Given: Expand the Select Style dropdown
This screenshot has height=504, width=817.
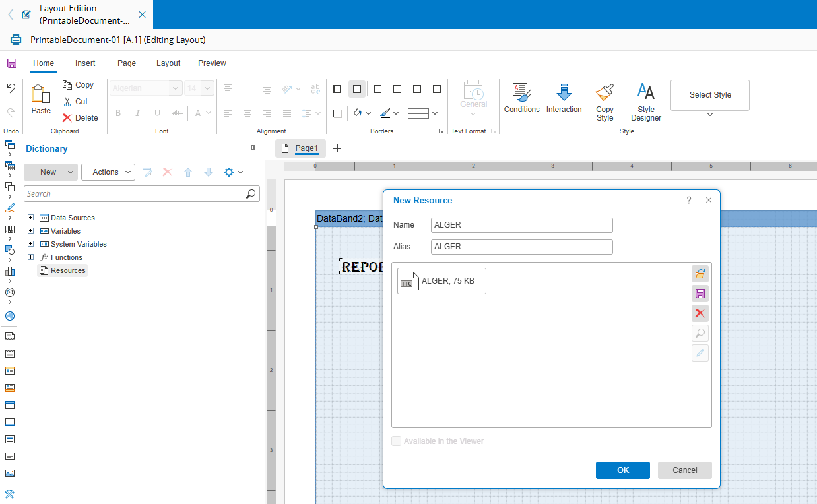Looking at the screenshot, I should (x=710, y=114).
